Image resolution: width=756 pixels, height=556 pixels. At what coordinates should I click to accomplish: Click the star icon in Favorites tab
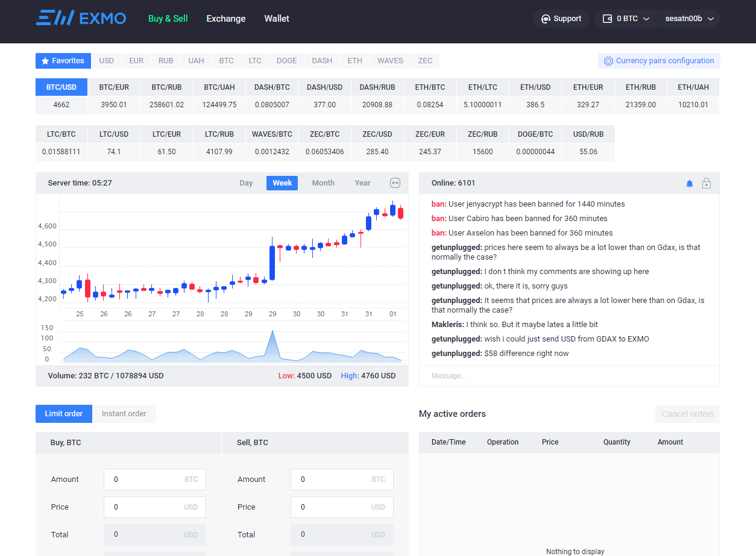coord(45,61)
